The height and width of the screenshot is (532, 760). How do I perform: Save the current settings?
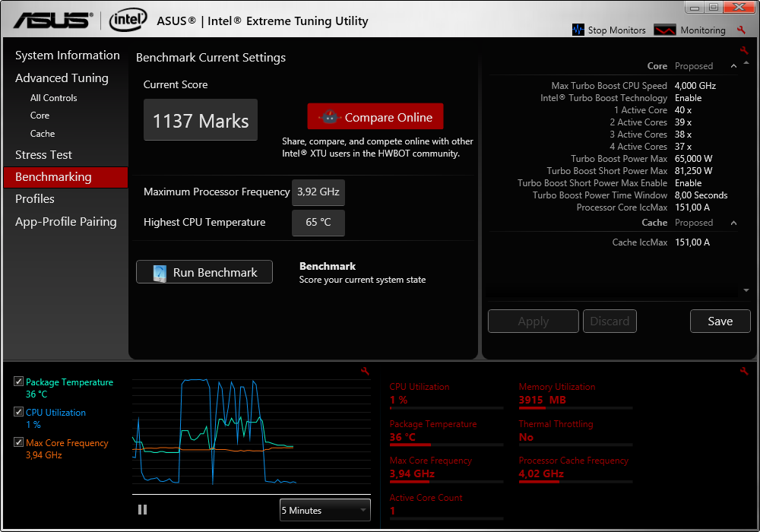720,321
